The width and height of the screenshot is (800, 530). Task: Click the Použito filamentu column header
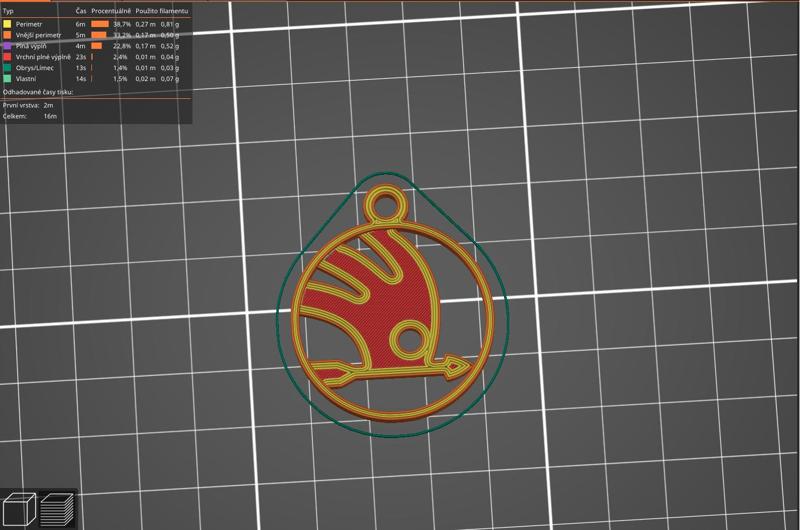coord(162,11)
